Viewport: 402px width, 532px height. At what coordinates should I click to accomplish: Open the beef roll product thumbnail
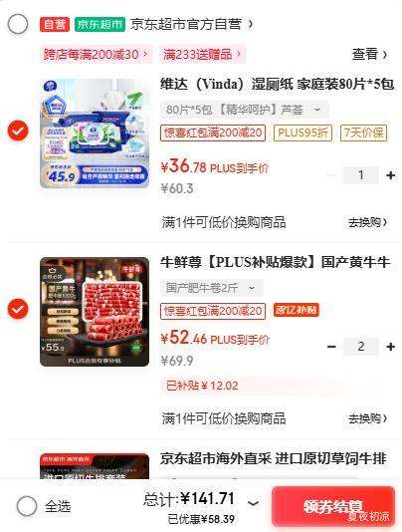click(95, 312)
